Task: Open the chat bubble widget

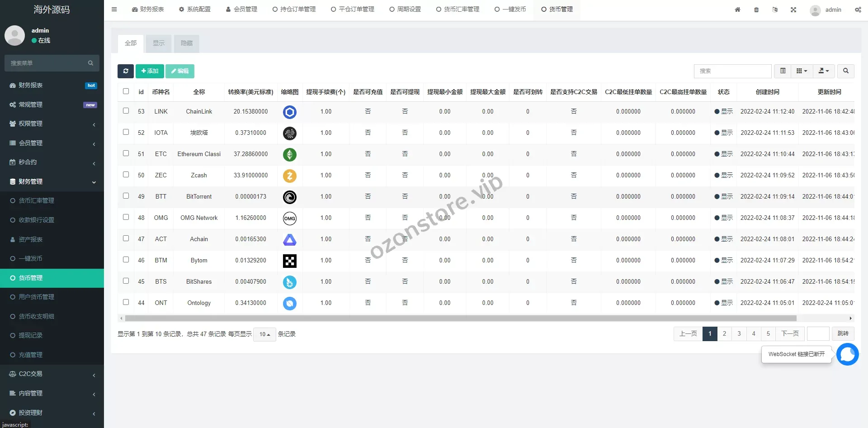Action: point(847,354)
